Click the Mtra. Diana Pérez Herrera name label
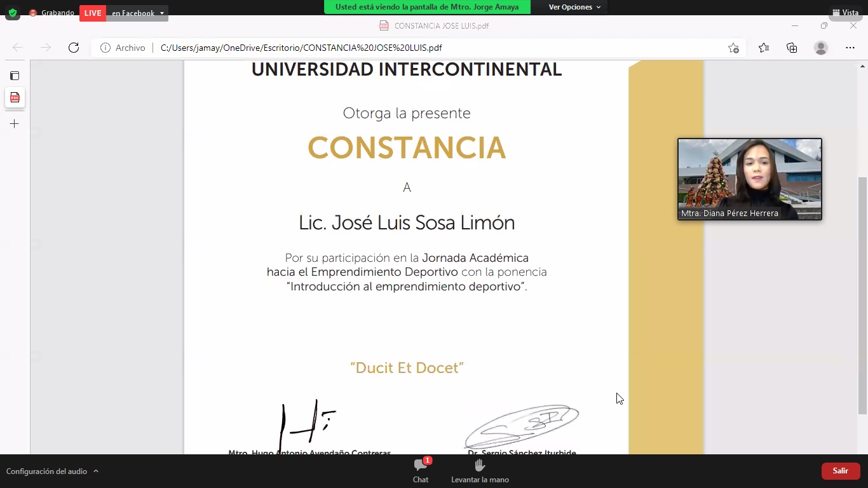Viewport: 868px width, 488px height. [x=729, y=213]
